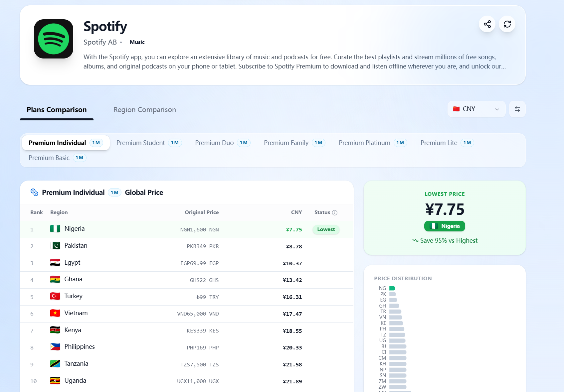Select the Premium Individual plan
564x392 pixels.
pos(66,143)
